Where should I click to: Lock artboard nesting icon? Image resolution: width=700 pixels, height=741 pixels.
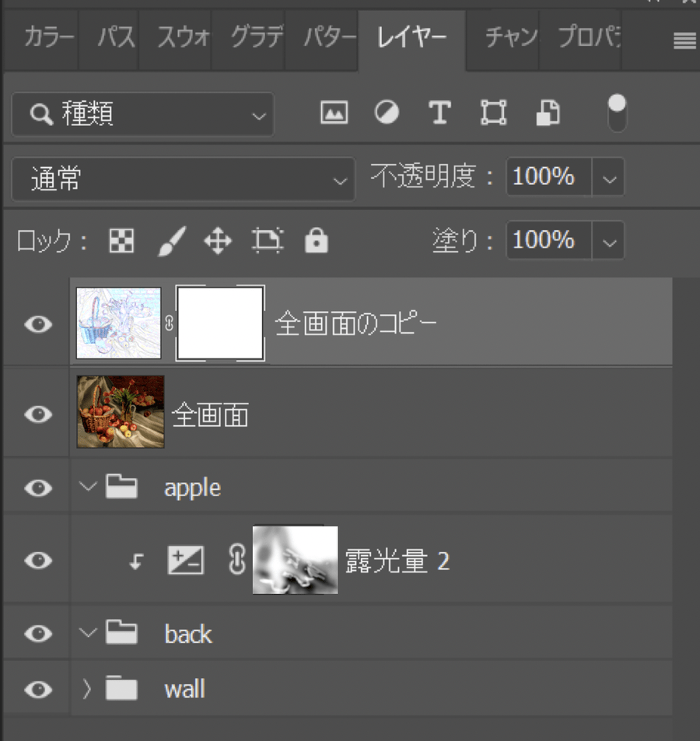268,241
